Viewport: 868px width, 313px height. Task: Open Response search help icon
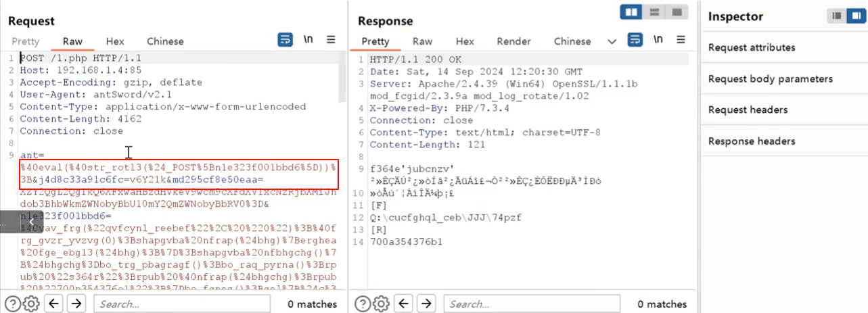coord(363,304)
